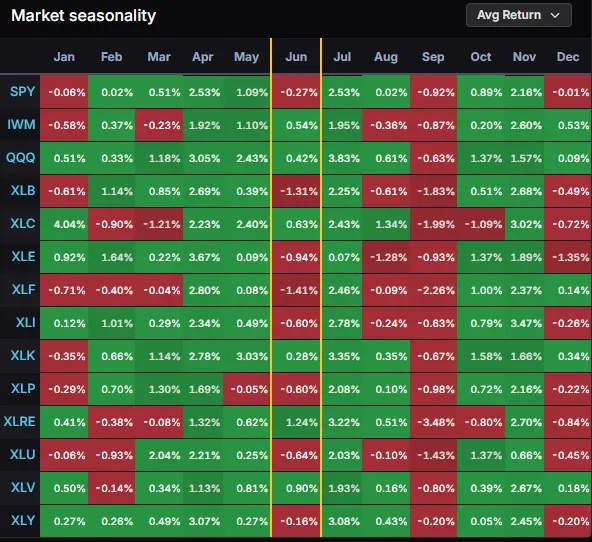
Task: Open the XLE ticker row label
Action: click(23, 256)
